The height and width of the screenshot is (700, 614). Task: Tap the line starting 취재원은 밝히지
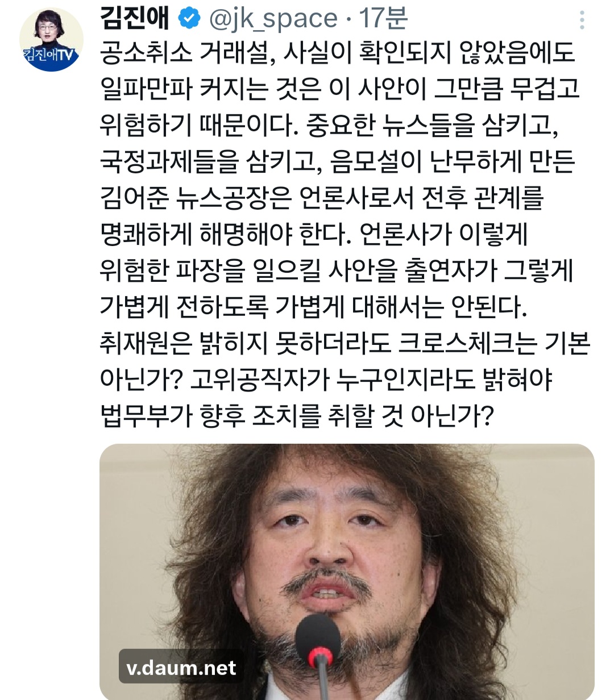[x=345, y=343]
